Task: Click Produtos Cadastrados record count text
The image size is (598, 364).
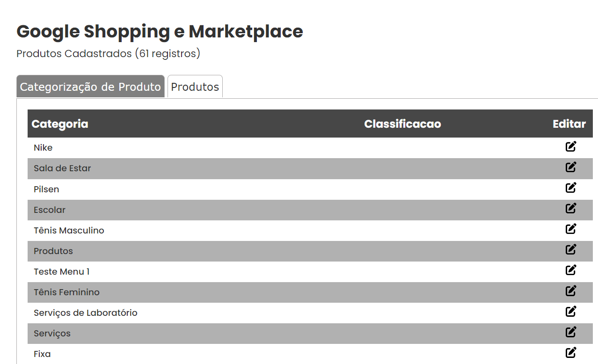Action: point(108,53)
